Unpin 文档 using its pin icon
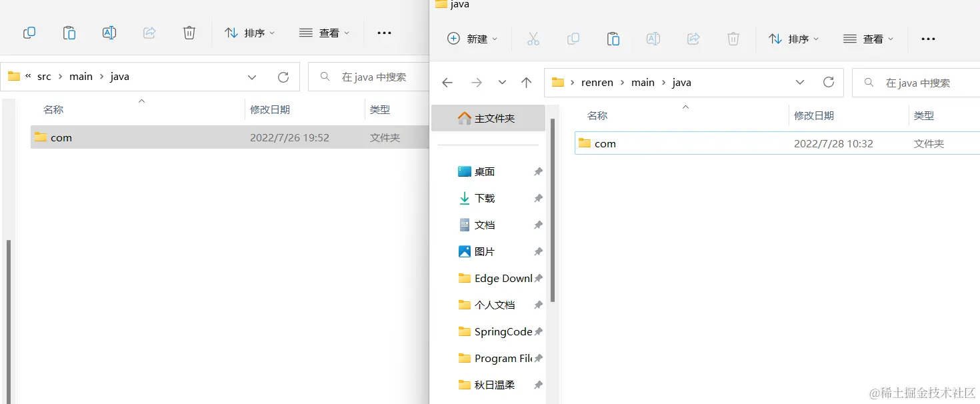This screenshot has height=404, width=980. [538, 225]
